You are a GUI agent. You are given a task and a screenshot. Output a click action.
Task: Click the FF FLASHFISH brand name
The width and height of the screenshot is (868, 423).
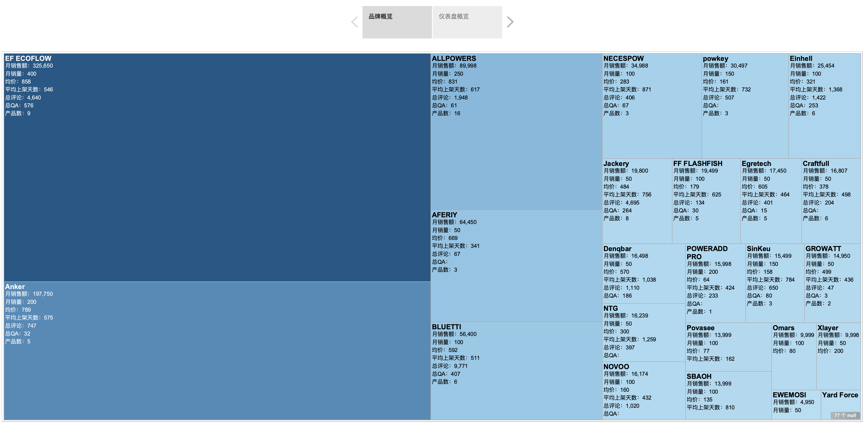[x=698, y=164]
